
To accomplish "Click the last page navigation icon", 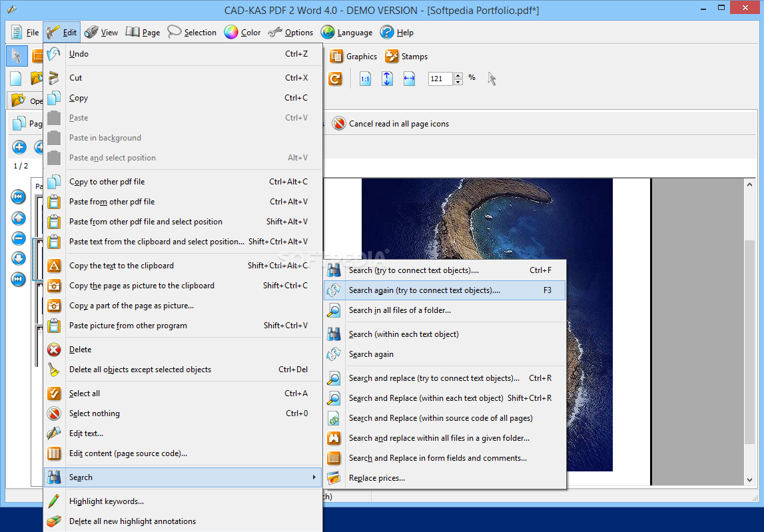I will click(x=19, y=279).
